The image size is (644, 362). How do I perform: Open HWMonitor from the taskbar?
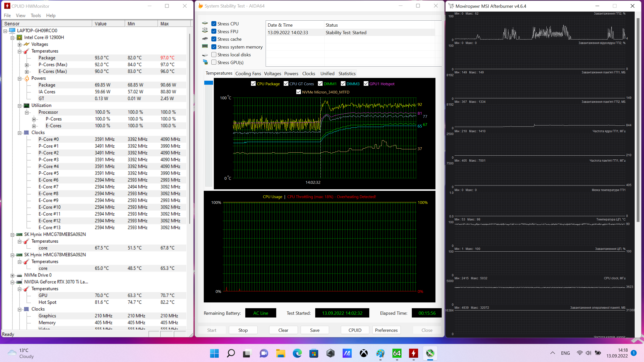click(413, 353)
